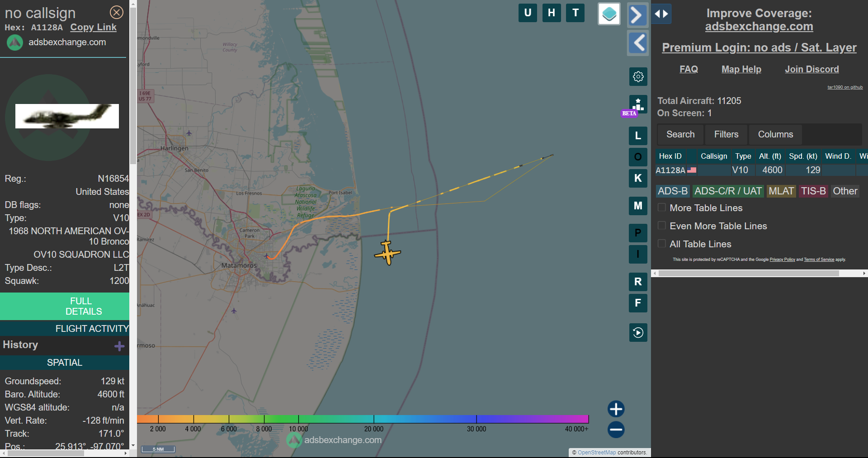Click the adsbexchange logo in left panel
This screenshot has height=458, width=868.
pos(15,42)
